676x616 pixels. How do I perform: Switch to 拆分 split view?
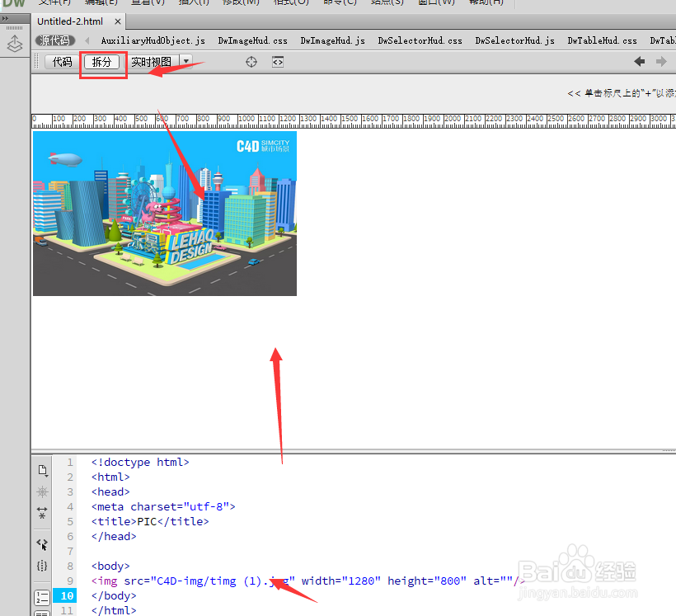tap(101, 62)
